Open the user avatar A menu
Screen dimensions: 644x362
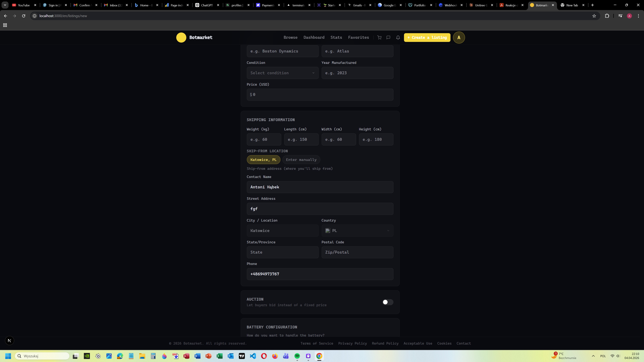tap(459, 38)
